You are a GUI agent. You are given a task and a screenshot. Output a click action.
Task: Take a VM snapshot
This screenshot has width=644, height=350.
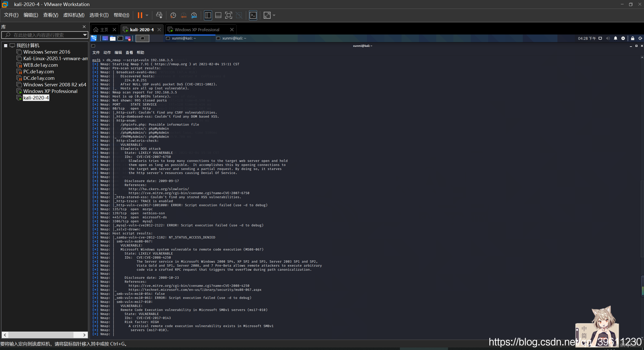pyautogui.click(x=173, y=15)
